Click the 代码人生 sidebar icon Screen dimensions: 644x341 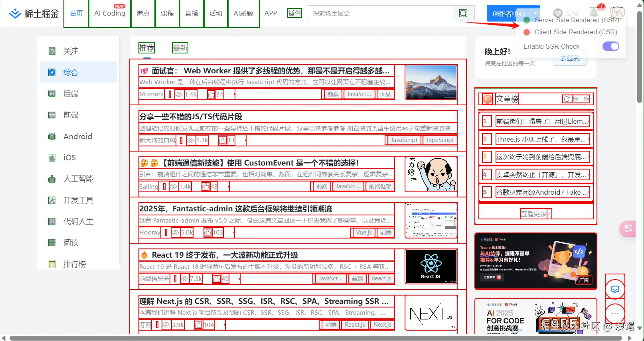pyautogui.click(x=52, y=221)
